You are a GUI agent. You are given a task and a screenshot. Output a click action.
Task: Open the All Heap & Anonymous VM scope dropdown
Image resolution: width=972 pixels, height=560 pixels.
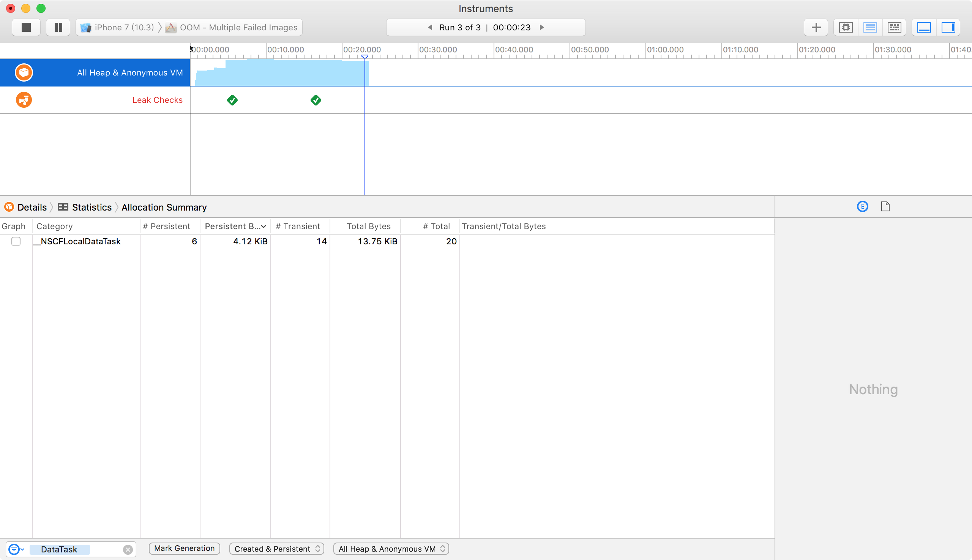coord(391,549)
